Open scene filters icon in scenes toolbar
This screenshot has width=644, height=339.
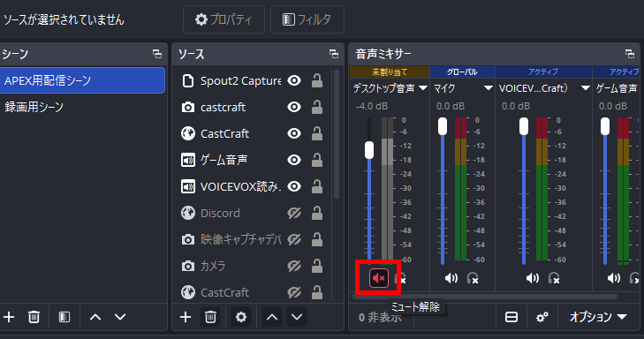click(64, 317)
